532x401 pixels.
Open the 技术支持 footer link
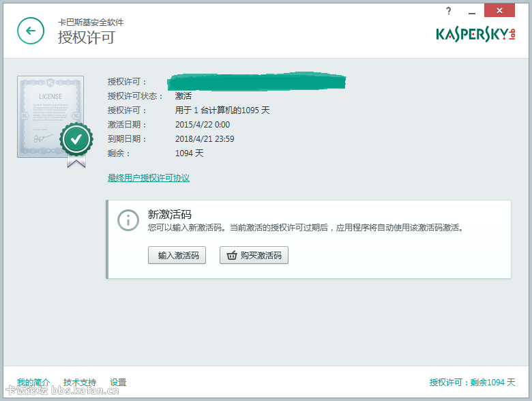click(80, 383)
